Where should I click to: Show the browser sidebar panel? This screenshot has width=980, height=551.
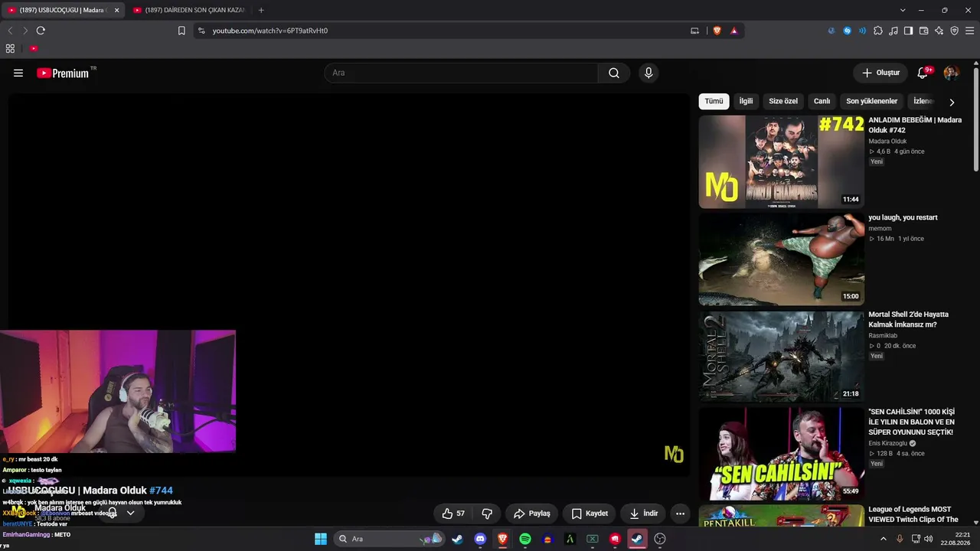909,31
